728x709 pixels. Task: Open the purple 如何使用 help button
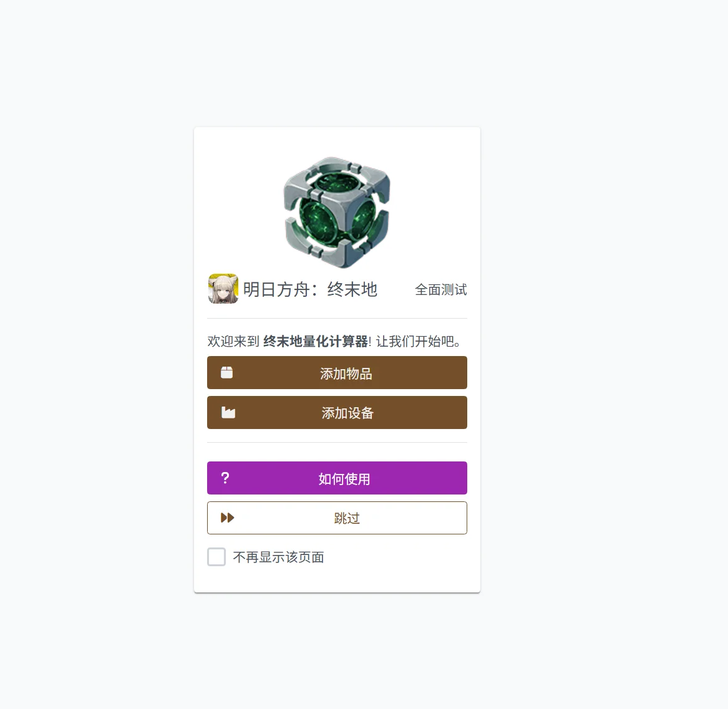[337, 478]
